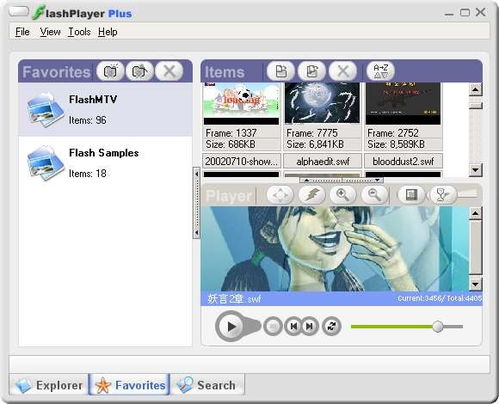Jump to previous item button
Image resolution: width=499 pixels, height=404 pixels.
pyautogui.click(x=293, y=326)
